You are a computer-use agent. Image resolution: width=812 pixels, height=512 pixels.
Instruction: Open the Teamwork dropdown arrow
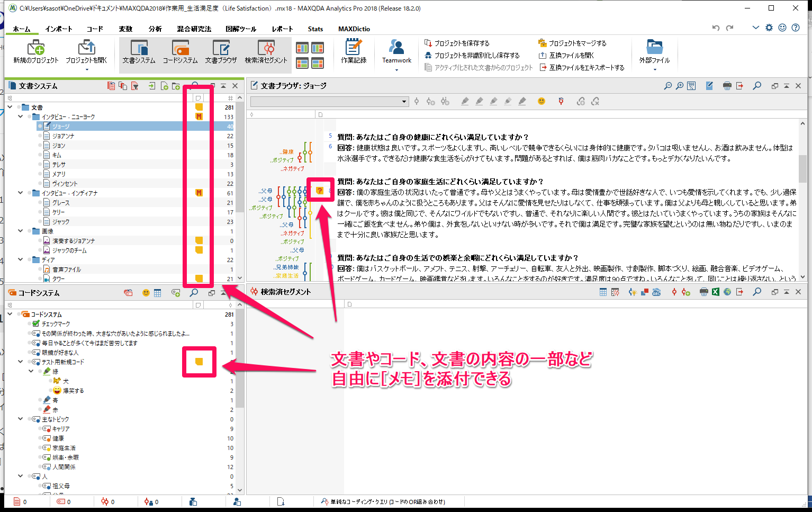pos(396,69)
